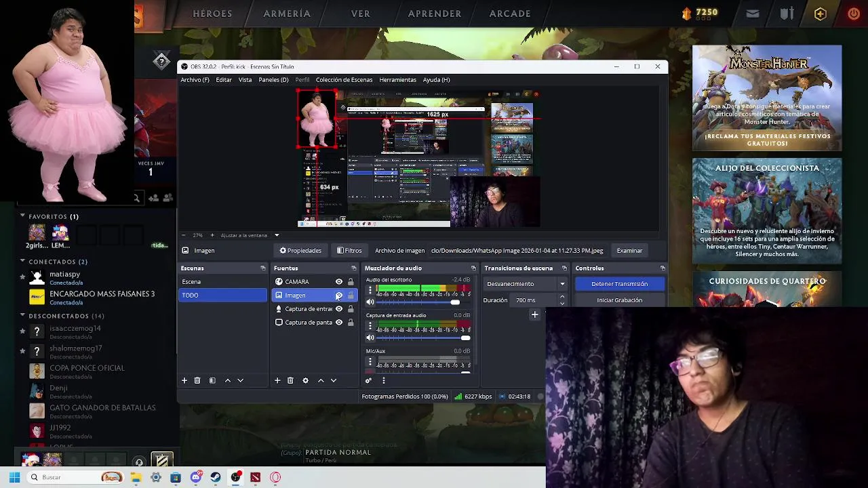Hide the Captura de entrada source eye
868x488 pixels.
click(x=339, y=309)
